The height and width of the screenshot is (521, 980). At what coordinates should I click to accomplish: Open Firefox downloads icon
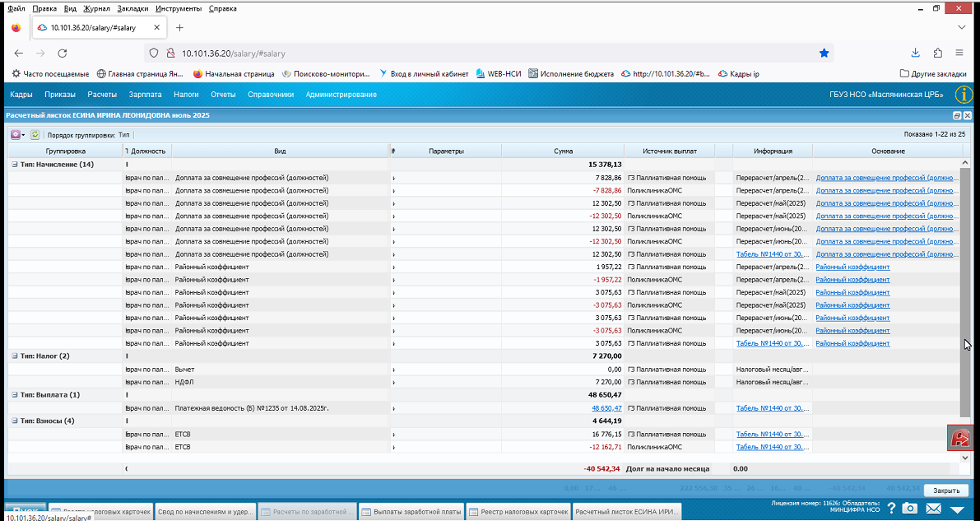pos(915,53)
